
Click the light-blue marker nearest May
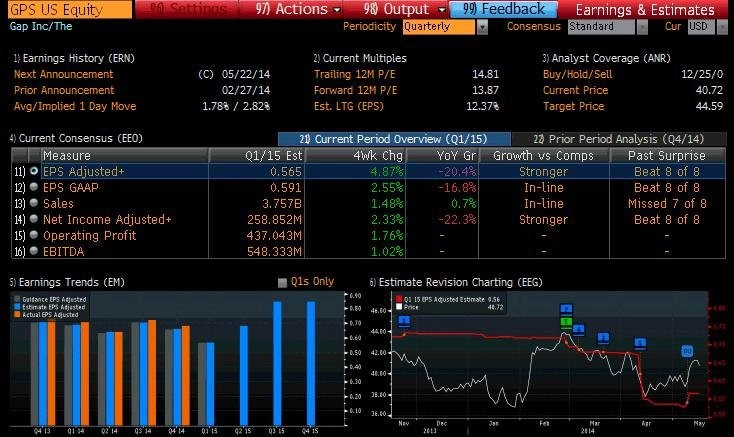687,351
